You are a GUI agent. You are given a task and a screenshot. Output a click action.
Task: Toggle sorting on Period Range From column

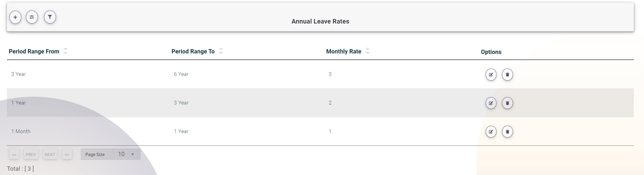click(x=65, y=51)
